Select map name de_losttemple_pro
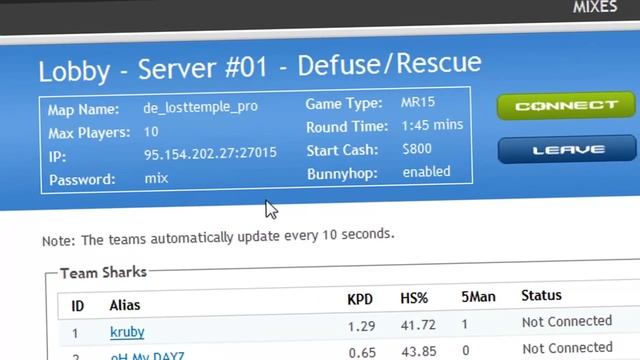The height and width of the screenshot is (360, 640). coord(200,107)
